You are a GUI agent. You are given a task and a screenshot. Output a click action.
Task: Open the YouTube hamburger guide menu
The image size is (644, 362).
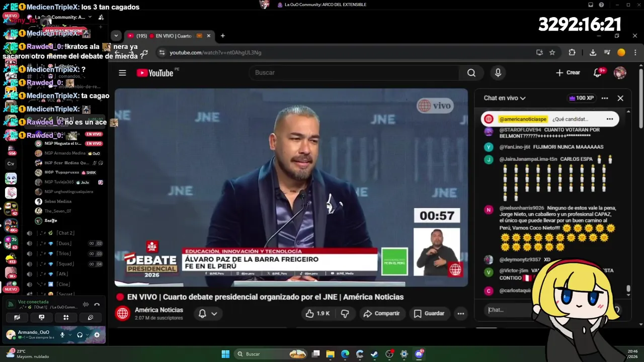[x=122, y=73]
